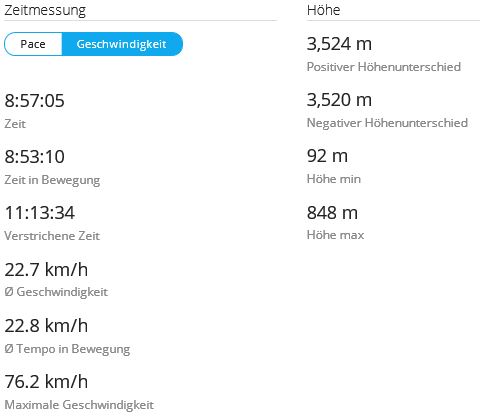The image size is (480, 417).
Task: Select the 3,524 m elevation gain
Action: (339, 44)
